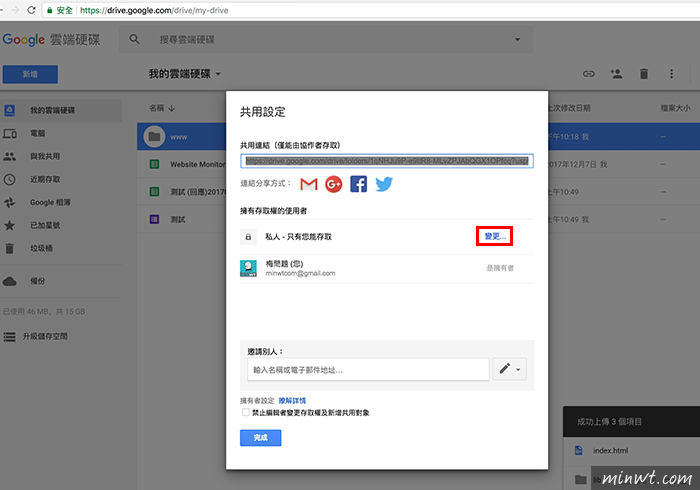This screenshot has height=490, width=700.
Task: Open the pencil edit-permission dropdown
Action: pyautogui.click(x=509, y=369)
